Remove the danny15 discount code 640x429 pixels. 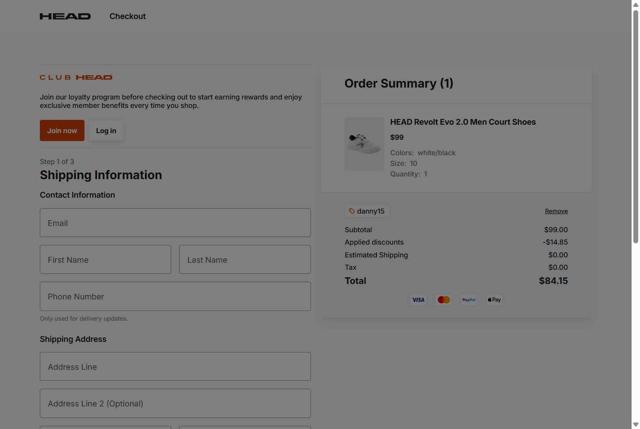tap(556, 211)
